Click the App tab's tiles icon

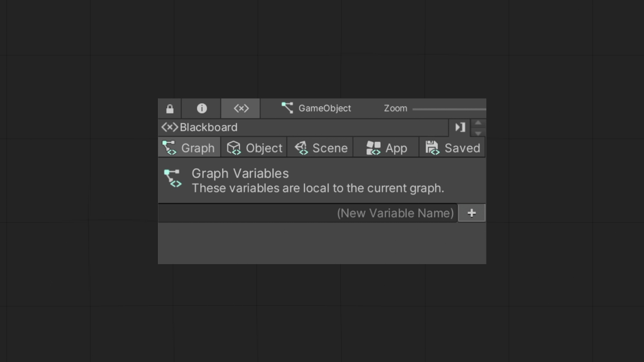click(x=373, y=147)
